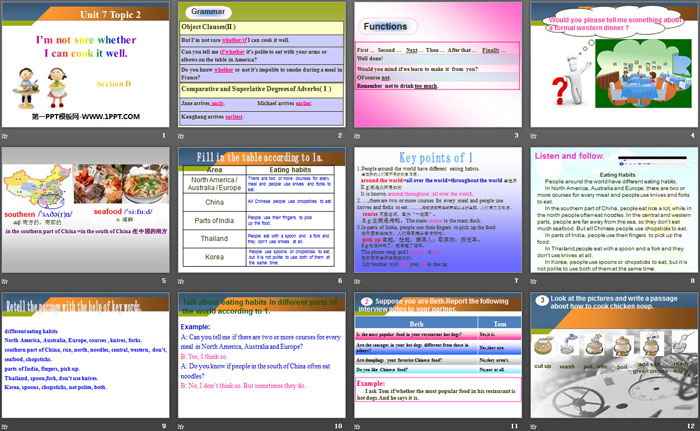Click the 'Korea' cell in the slide 6 table
The image size is (700, 431).
coord(214,257)
